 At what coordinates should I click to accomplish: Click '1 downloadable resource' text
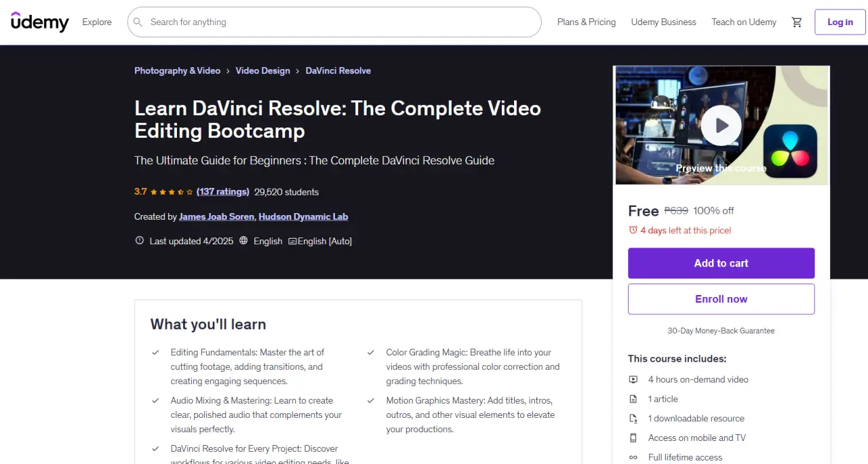coord(696,419)
